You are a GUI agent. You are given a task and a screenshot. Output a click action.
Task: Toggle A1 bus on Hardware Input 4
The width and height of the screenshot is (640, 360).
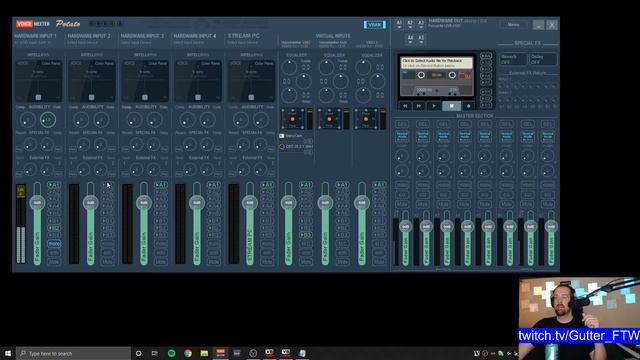213,185
